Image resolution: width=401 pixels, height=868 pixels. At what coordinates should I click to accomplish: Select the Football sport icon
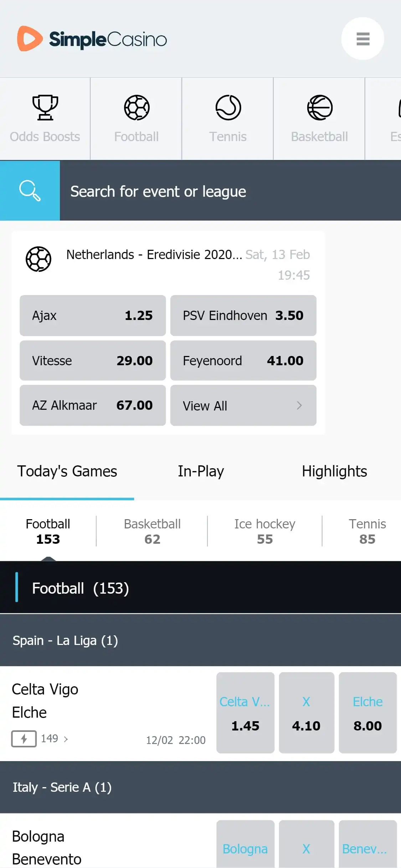137,107
